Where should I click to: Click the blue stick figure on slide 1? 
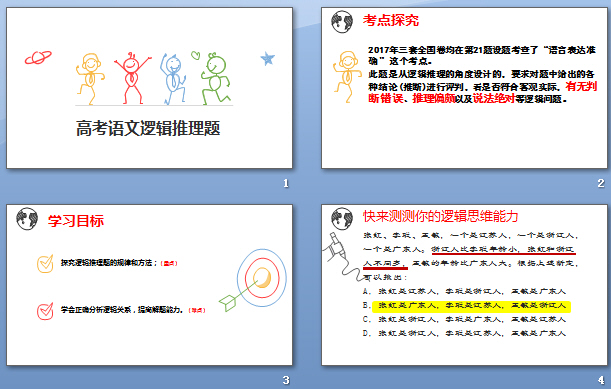coord(172,79)
